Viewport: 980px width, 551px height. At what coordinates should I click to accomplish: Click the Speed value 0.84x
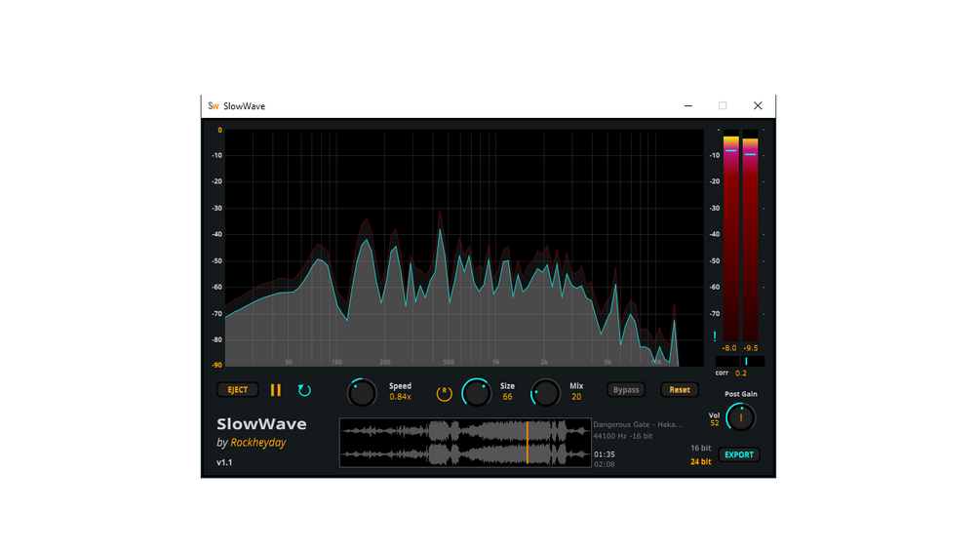(x=400, y=397)
